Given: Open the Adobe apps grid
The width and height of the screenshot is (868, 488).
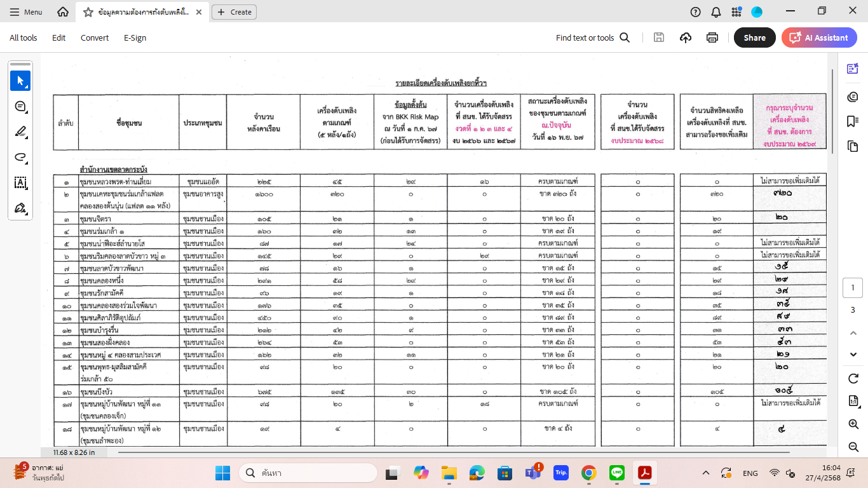Looking at the screenshot, I should [736, 12].
